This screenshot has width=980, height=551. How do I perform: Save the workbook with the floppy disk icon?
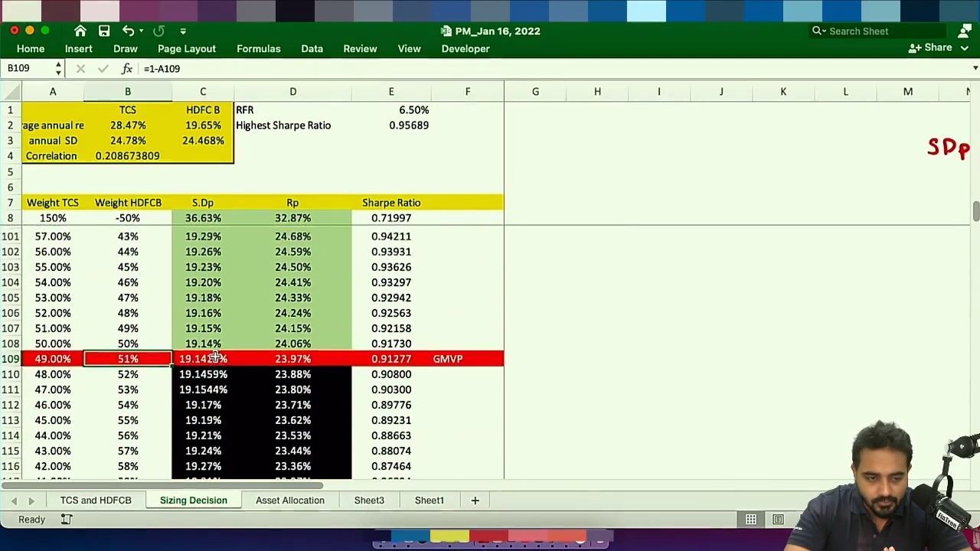click(104, 31)
